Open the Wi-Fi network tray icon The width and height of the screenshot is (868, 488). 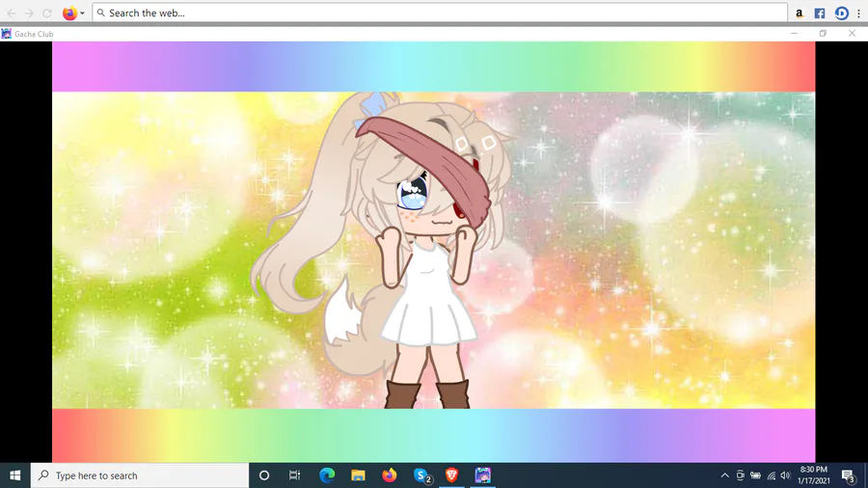click(x=771, y=475)
